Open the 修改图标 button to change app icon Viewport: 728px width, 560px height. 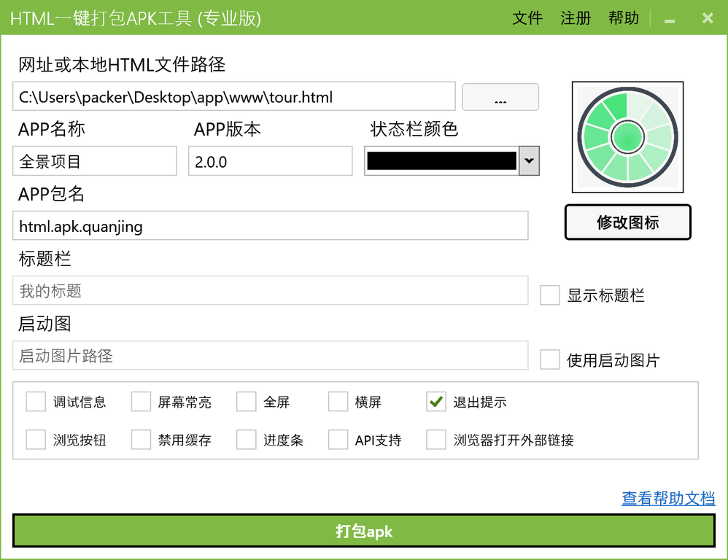tap(627, 222)
